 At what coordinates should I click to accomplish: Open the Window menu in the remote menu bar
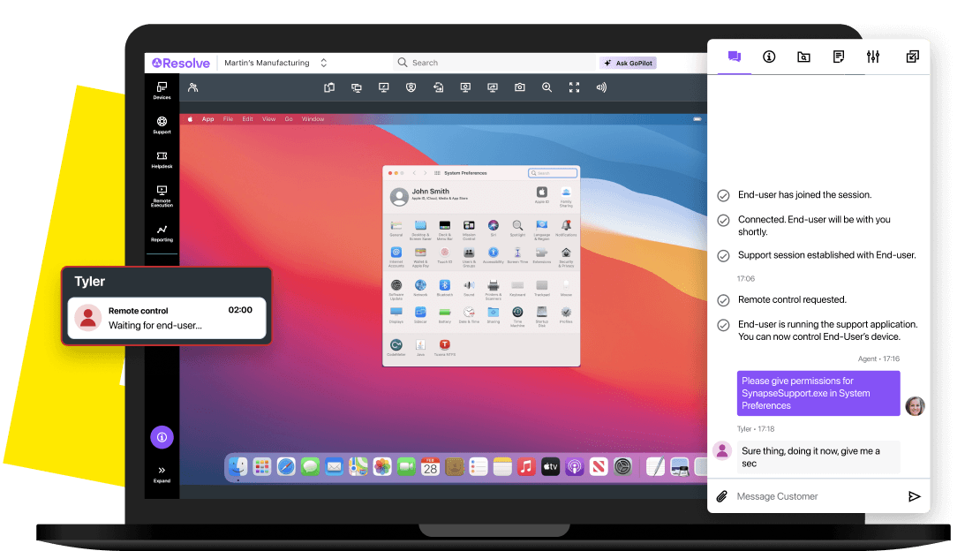pos(313,119)
